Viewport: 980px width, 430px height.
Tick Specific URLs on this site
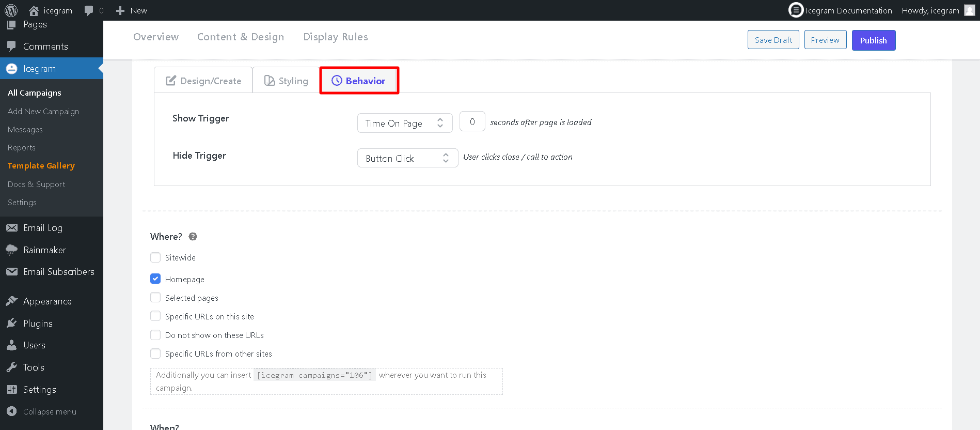click(x=155, y=316)
